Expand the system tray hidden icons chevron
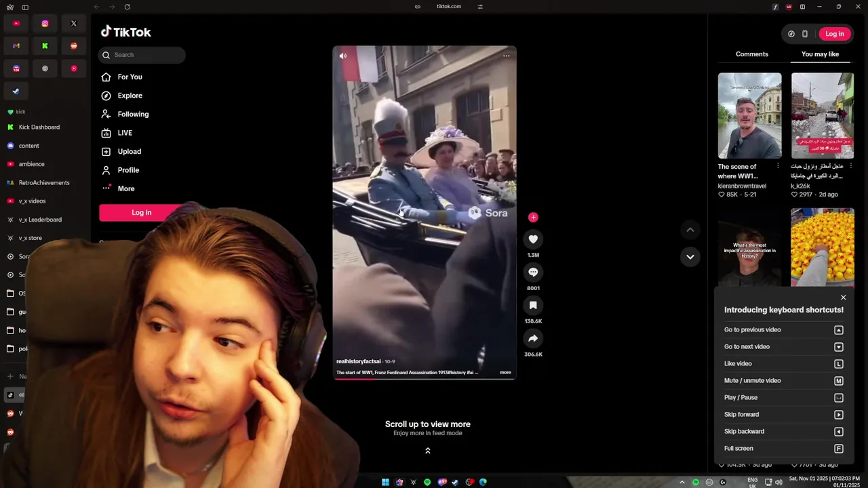This screenshot has width=868, height=488. [x=682, y=482]
